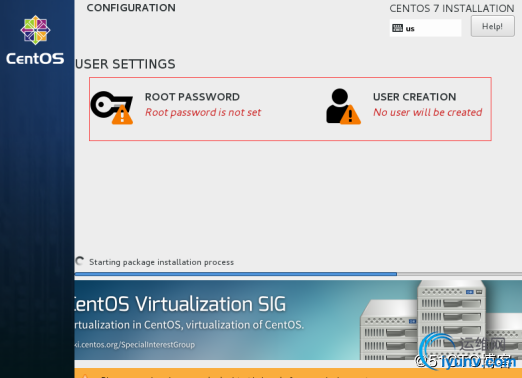522x378 pixels.
Task: Click the SpecialInterestGroup wiki link
Action: point(135,345)
